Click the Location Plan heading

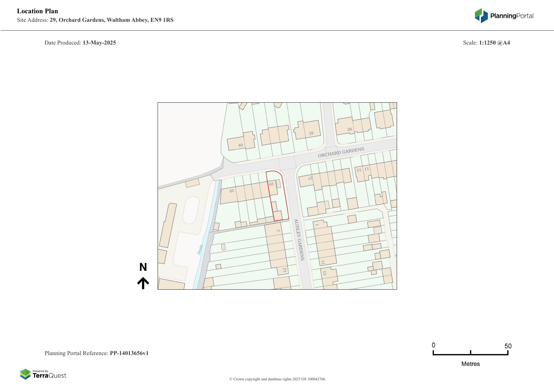[38, 11]
